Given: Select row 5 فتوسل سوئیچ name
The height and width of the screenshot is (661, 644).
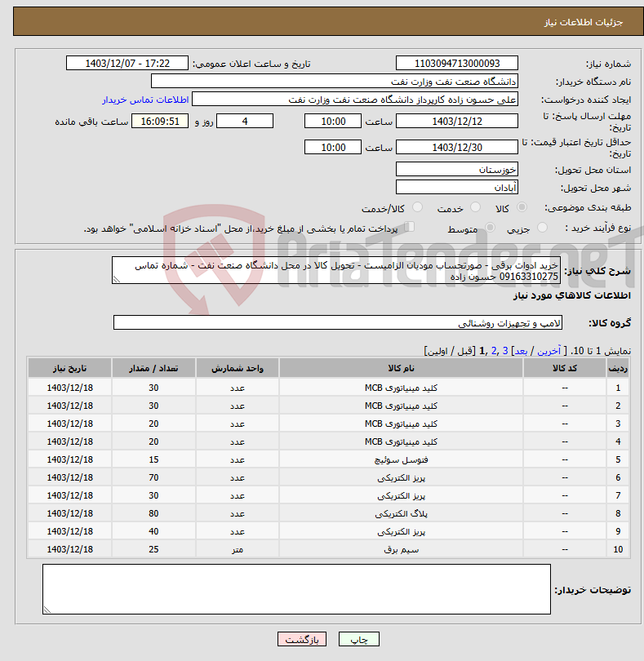Looking at the screenshot, I should click(x=401, y=459).
